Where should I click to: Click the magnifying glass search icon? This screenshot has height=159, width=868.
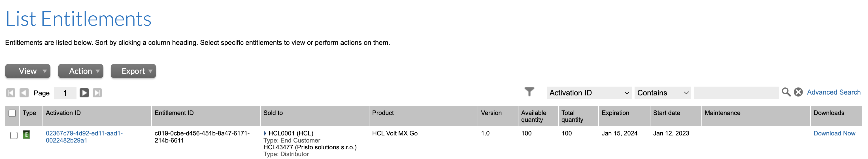(786, 92)
